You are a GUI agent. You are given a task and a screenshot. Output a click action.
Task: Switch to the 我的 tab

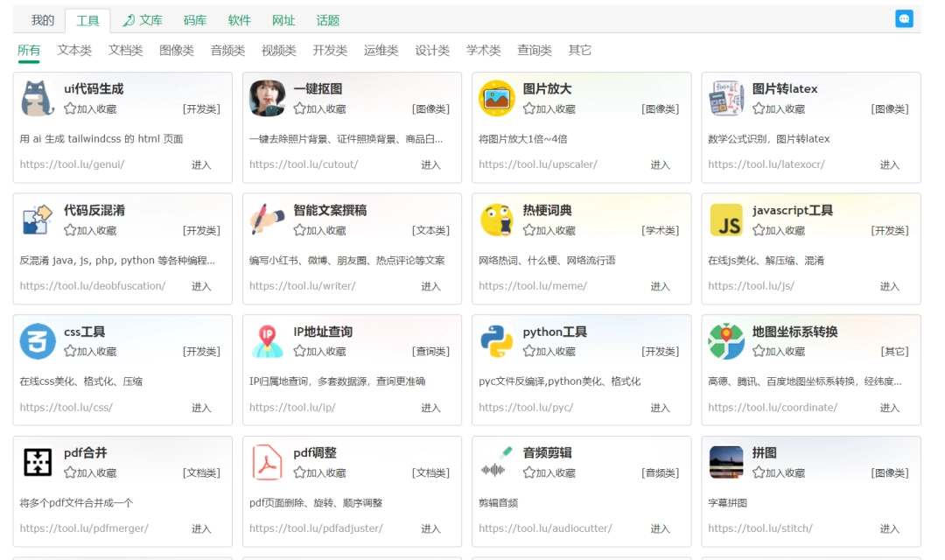42,20
